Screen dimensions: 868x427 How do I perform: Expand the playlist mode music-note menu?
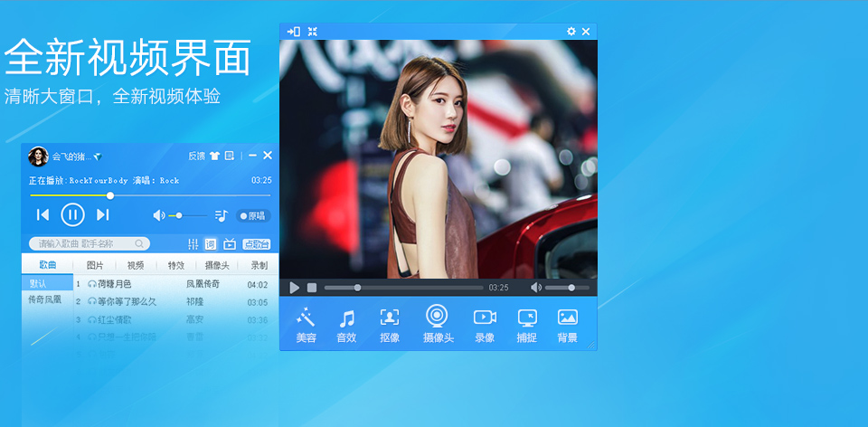[x=222, y=215]
